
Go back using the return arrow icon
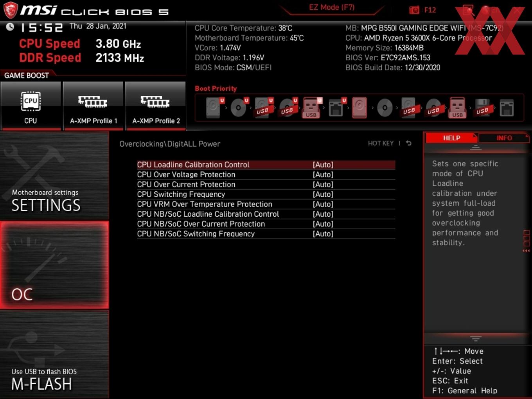408,143
